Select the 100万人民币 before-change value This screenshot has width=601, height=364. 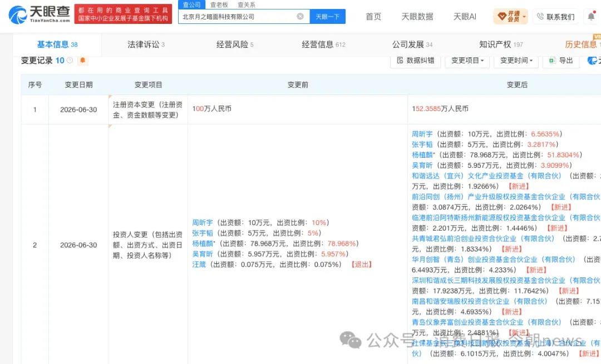211,109
